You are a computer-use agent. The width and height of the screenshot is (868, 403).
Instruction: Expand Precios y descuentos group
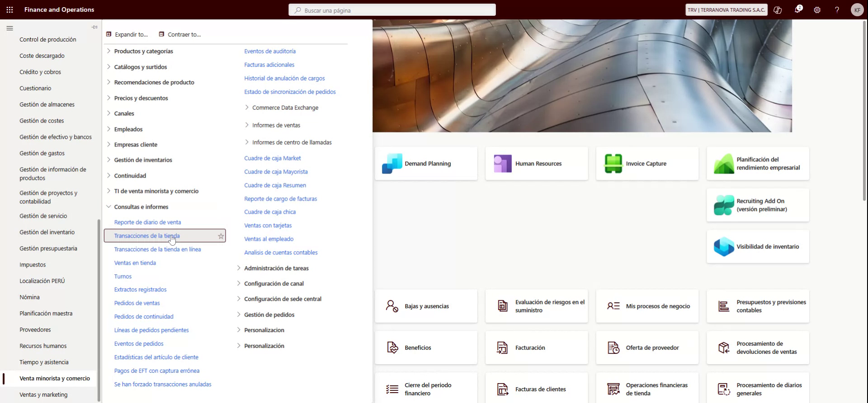(108, 98)
